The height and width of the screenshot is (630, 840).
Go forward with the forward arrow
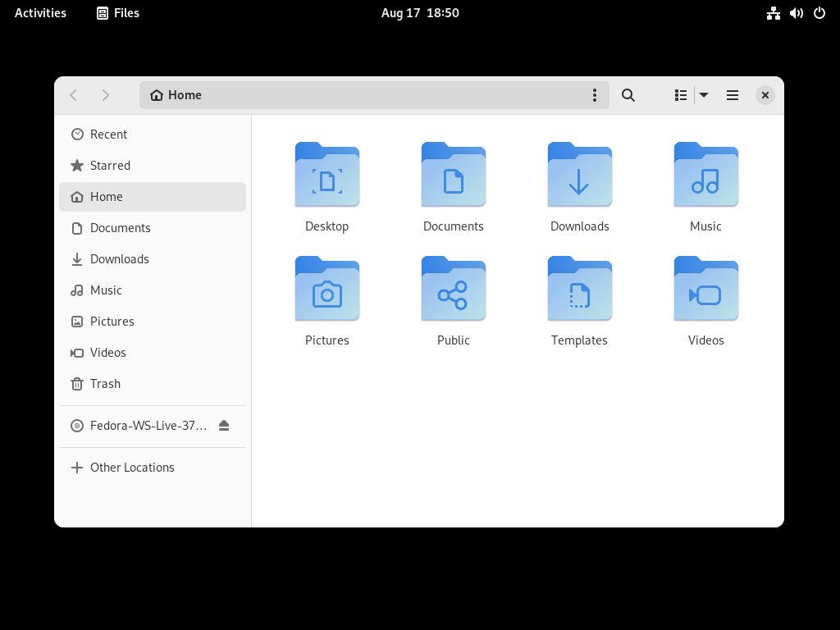click(106, 95)
